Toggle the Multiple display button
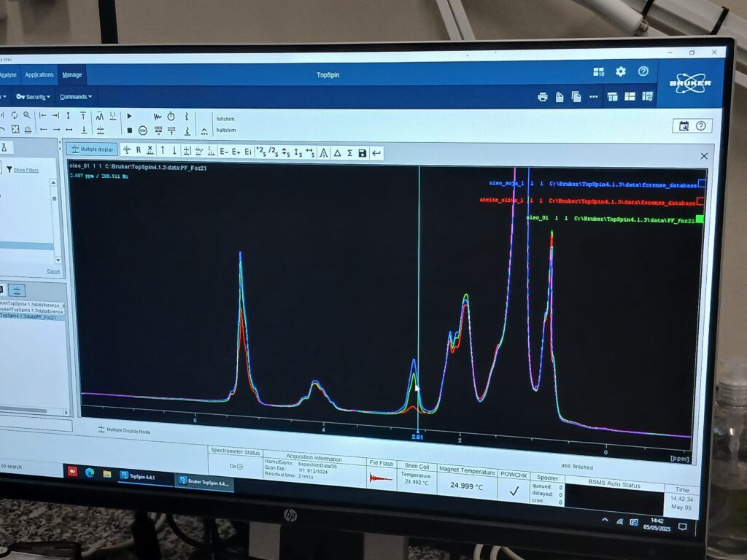747x560 pixels. [92, 149]
